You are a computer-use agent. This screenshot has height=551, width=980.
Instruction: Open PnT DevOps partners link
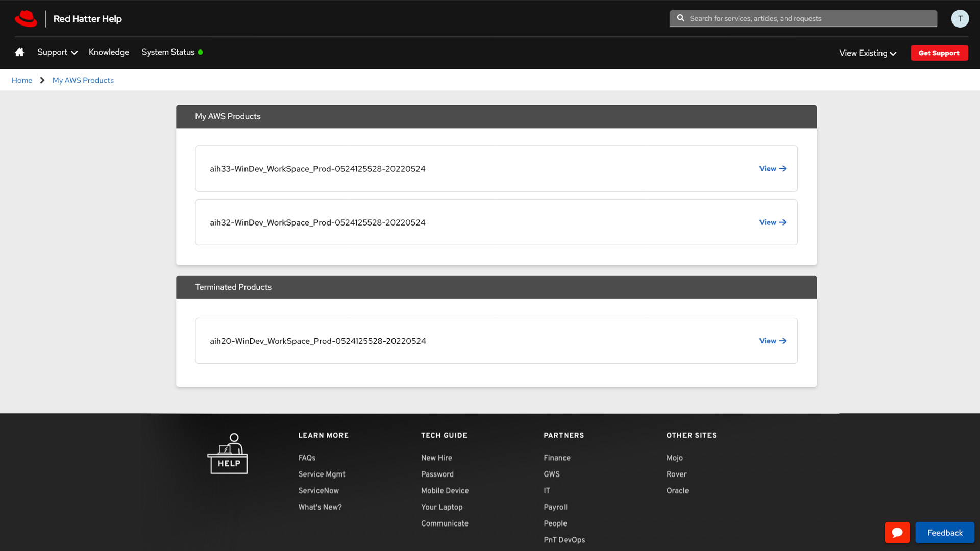coord(564,539)
